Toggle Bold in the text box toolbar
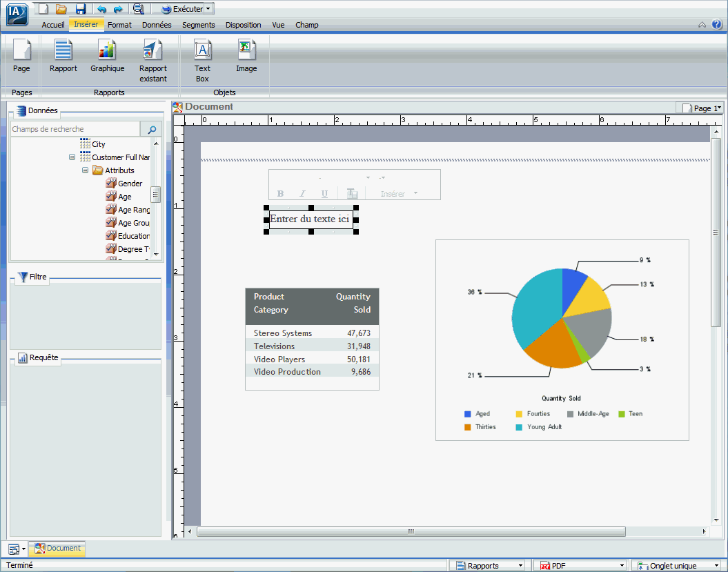728x572 pixels. pyautogui.click(x=280, y=194)
